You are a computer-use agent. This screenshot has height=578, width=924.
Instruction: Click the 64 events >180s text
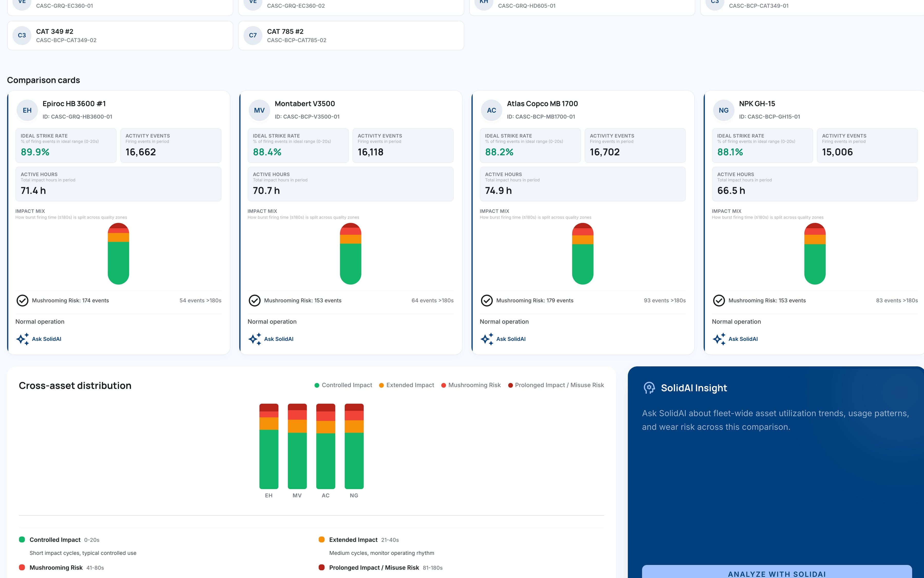point(432,301)
